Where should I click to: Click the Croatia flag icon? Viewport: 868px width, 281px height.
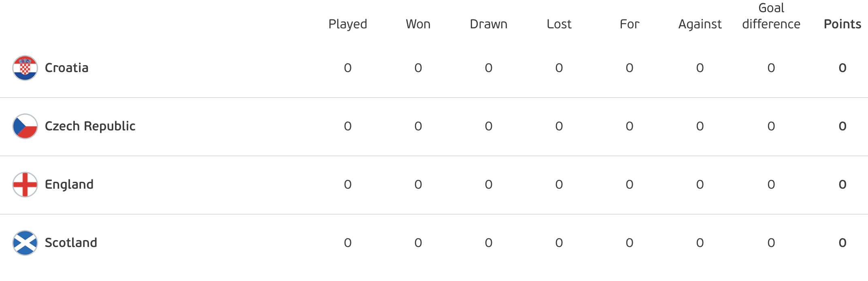tap(25, 68)
